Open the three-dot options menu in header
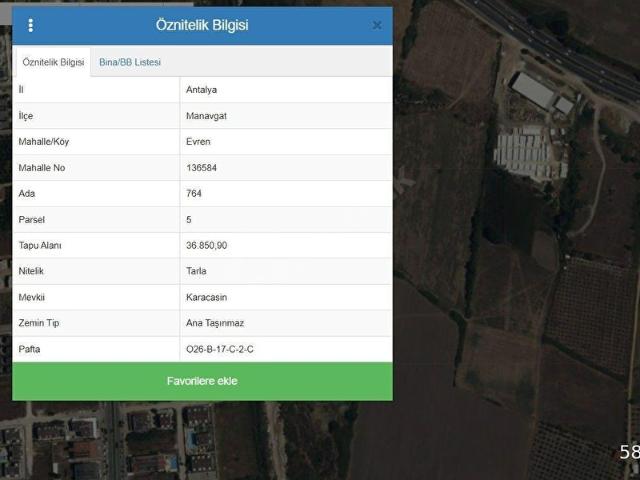The height and width of the screenshot is (480, 640). 31,25
